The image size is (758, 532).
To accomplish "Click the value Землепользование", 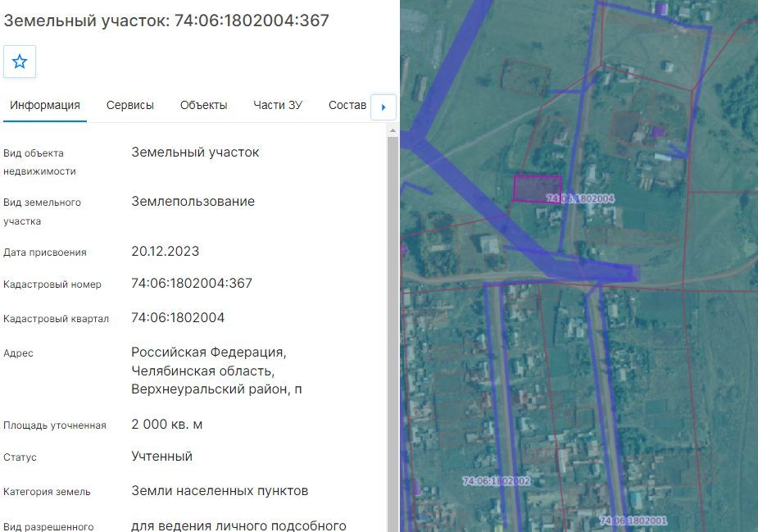I will [x=193, y=201].
